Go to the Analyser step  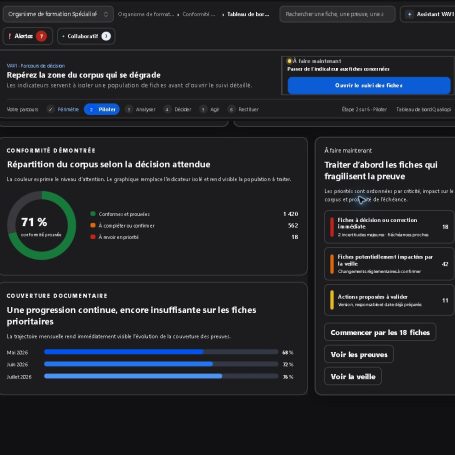140,109
